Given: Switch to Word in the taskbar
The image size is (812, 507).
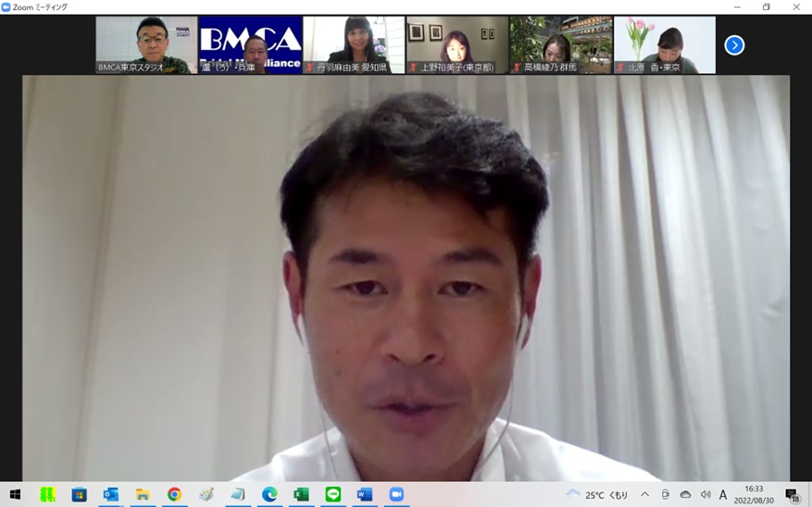Looking at the screenshot, I should pos(365,495).
